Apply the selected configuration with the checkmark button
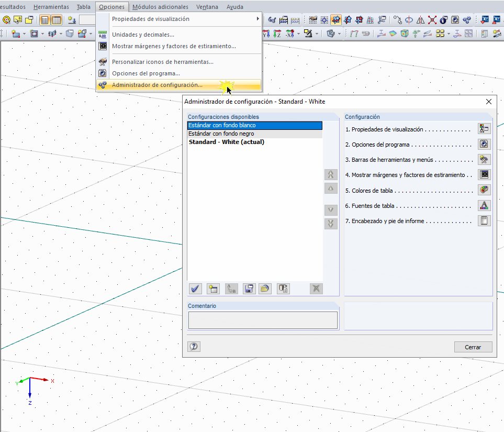Image resolution: width=504 pixels, height=432 pixels. coord(195,289)
